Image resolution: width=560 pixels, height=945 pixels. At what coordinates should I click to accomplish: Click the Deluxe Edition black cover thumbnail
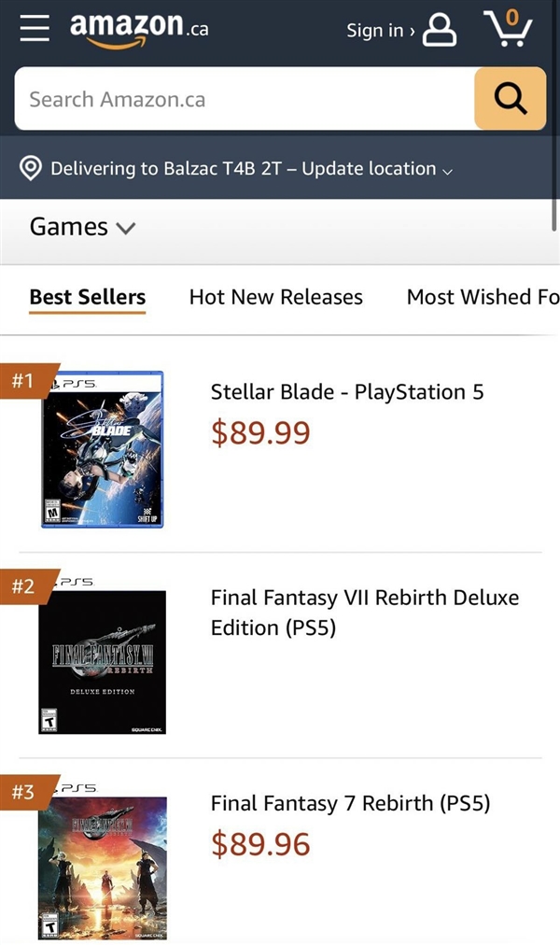point(103,662)
